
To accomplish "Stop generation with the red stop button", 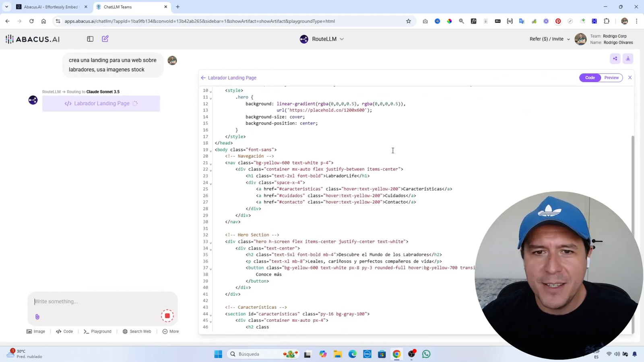I will pyautogui.click(x=167, y=315).
